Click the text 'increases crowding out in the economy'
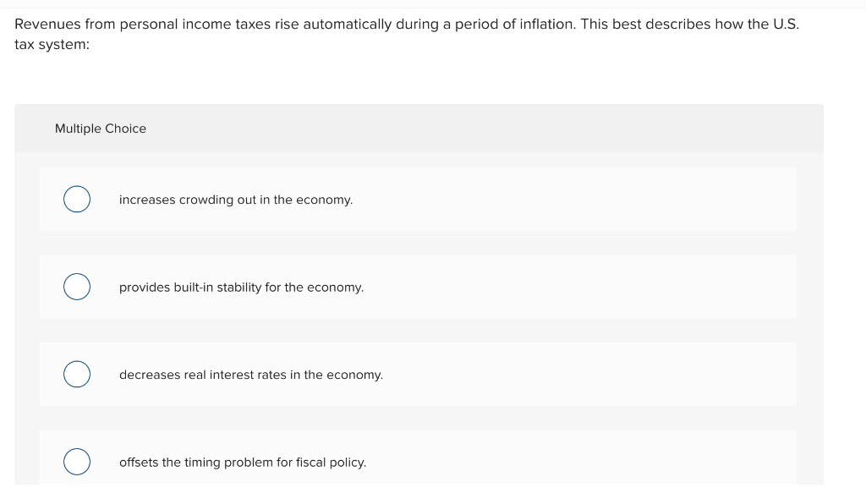Image resolution: width=866 pixels, height=504 pixels. [x=236, y=200]
